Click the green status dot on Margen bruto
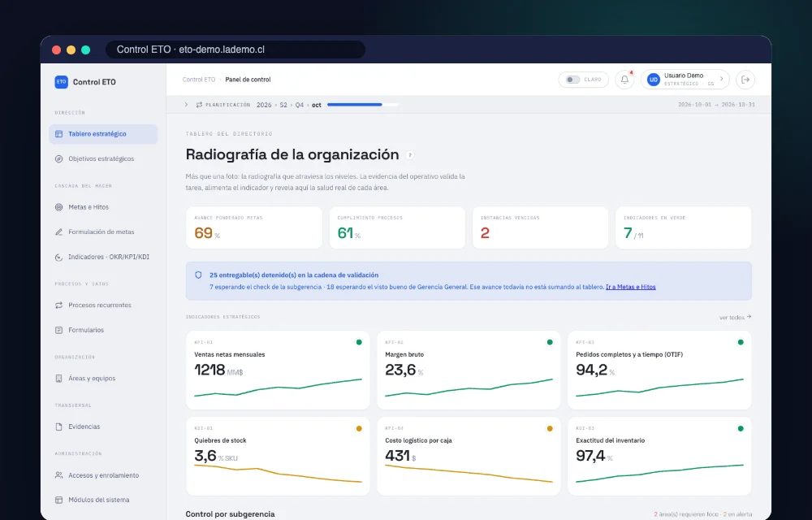 [x=550, y=342]
